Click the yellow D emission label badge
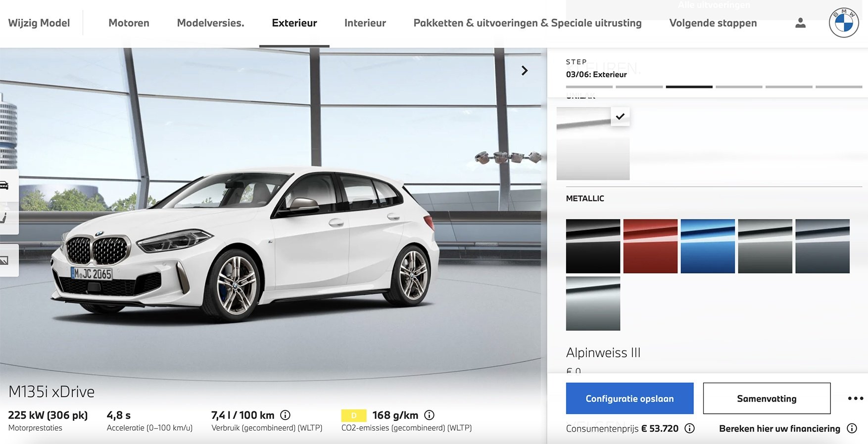Image resolution: width=868 pixels, height=444 pixels. tap(354, 415)
